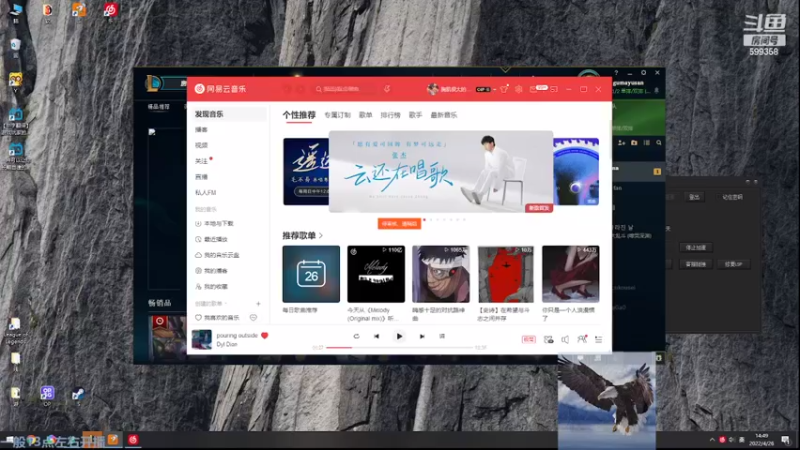Open the red door 史诗 playlist cover
The width and height of the screenshot is (800, 450).
[506, 274]
